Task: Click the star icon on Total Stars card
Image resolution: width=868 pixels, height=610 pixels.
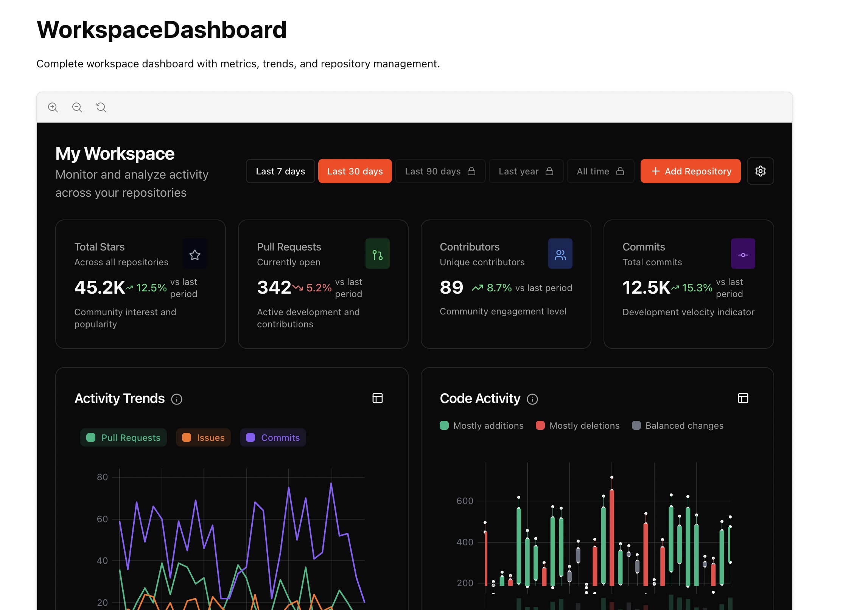Action: pyautogui.click(x=194, y=254)
